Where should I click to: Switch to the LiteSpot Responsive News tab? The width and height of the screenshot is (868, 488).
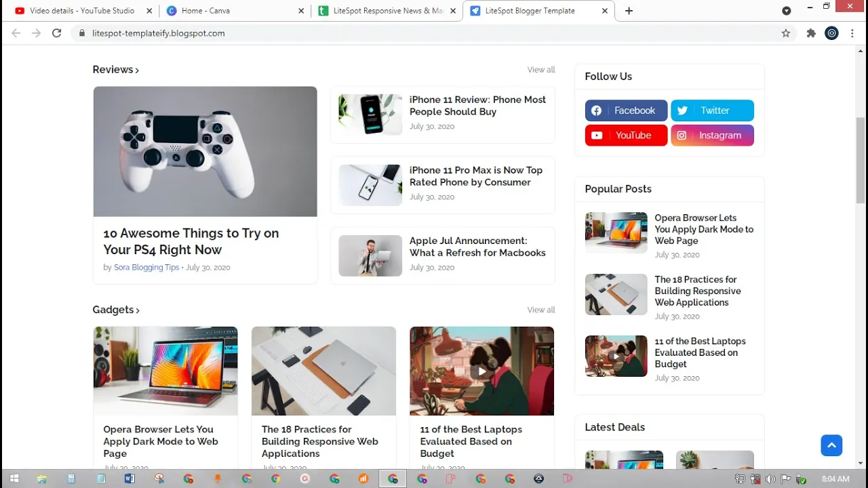coord(387,11)
